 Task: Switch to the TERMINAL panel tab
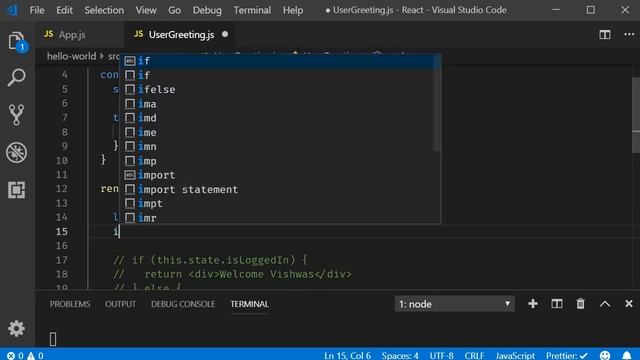pos(249,304)
